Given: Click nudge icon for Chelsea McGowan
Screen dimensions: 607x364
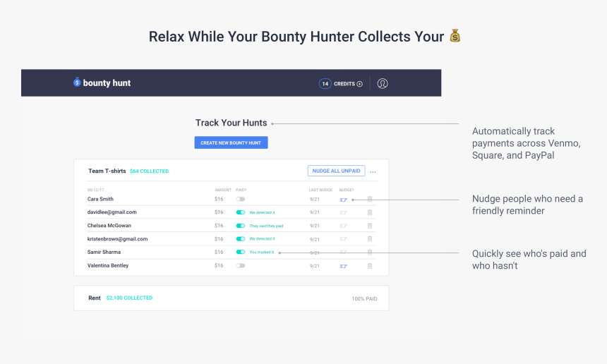Looking at the screenshot, I should [x=343, y=226].
